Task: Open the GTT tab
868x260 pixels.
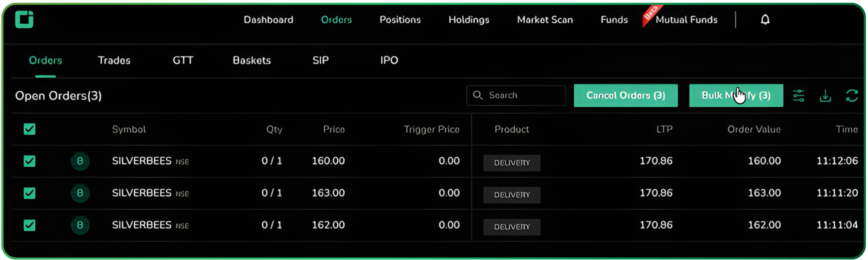Action: 183,61
